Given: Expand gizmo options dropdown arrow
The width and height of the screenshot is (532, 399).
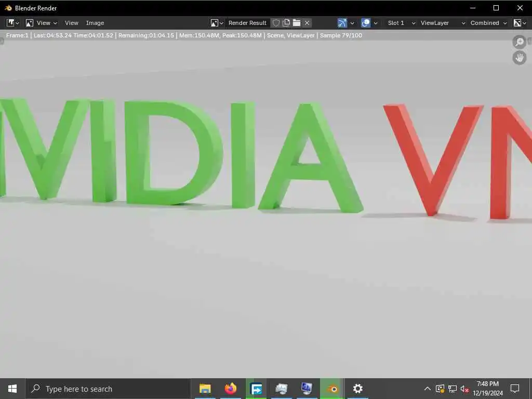Looking at the screenshot, I should (x=352, y=23).
